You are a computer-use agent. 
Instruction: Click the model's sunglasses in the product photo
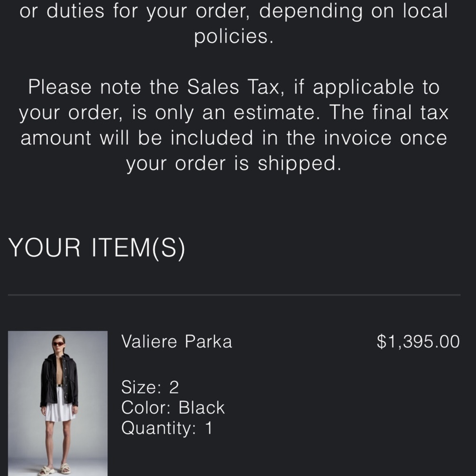tap(59, 344)
